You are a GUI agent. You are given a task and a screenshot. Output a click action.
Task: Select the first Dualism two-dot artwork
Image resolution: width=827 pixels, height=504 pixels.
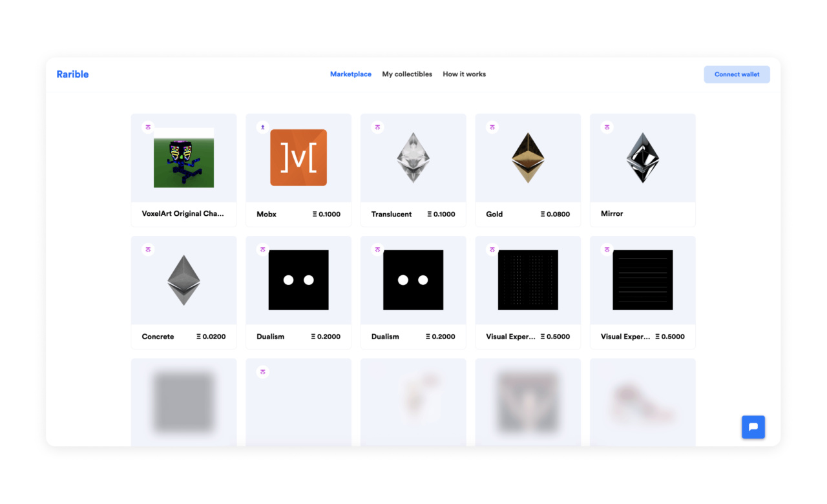coord(298,280)
